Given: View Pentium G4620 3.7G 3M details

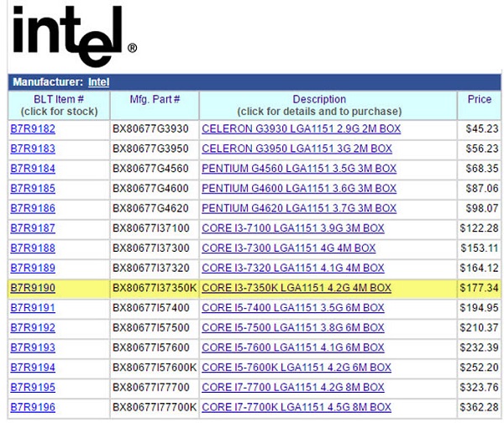Looking at the screenshot, I should [299, 208].
